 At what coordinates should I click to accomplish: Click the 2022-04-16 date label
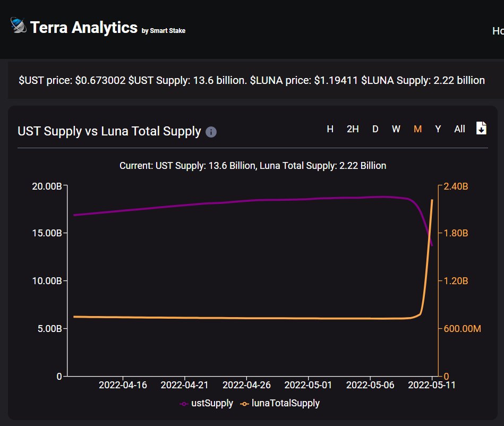click(123, 385)
